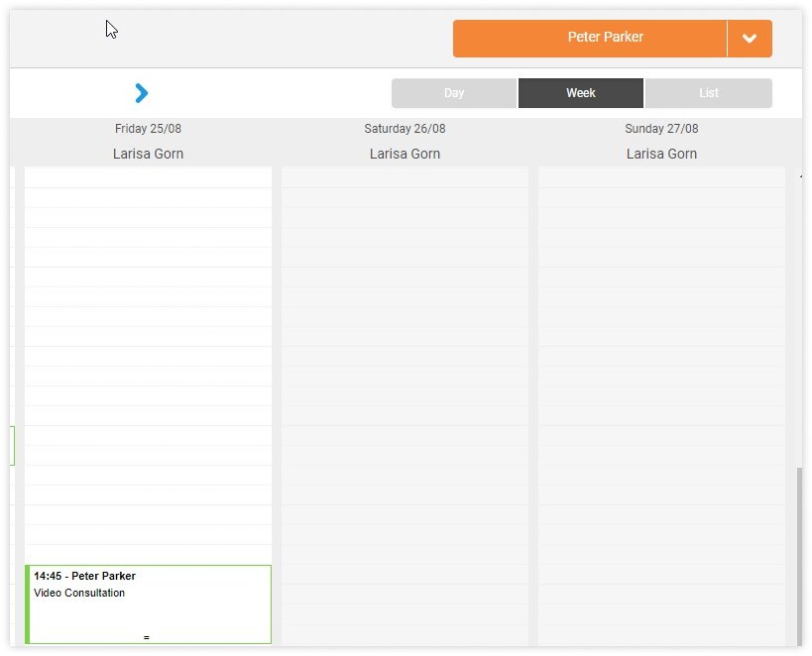Switch to the List view tab

point(708,93)
